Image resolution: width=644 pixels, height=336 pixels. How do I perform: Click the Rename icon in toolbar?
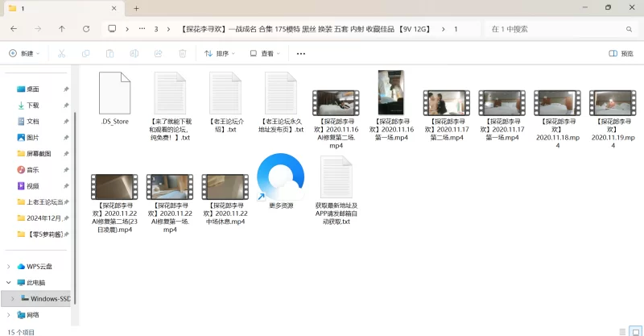pos(134,54)
